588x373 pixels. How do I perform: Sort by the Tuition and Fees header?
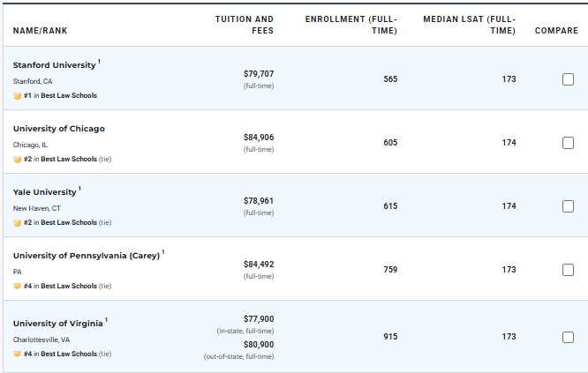[245, 25]
